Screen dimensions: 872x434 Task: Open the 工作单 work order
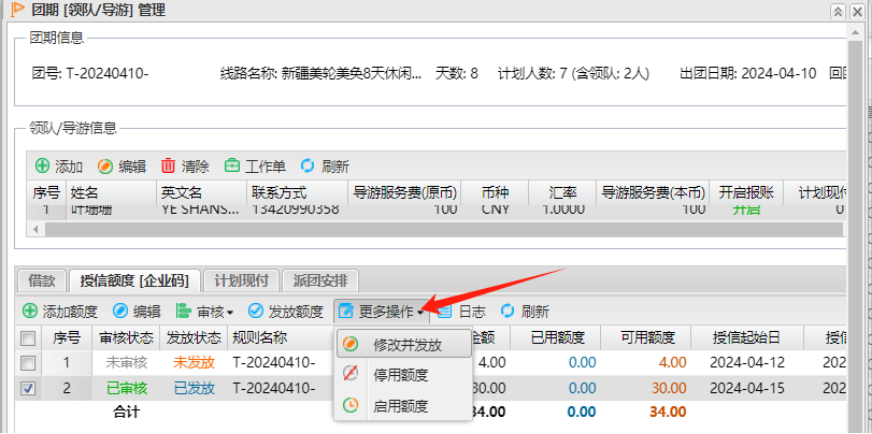(232, 166)
